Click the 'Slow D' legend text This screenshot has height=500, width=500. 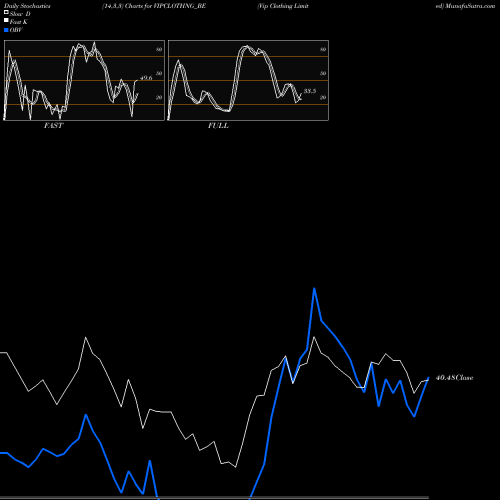click(20, 14)
